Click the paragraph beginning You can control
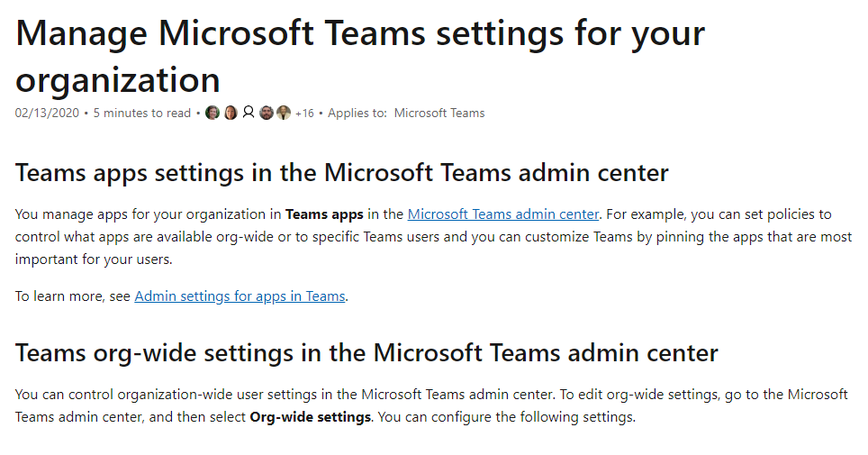 [431, 405]
